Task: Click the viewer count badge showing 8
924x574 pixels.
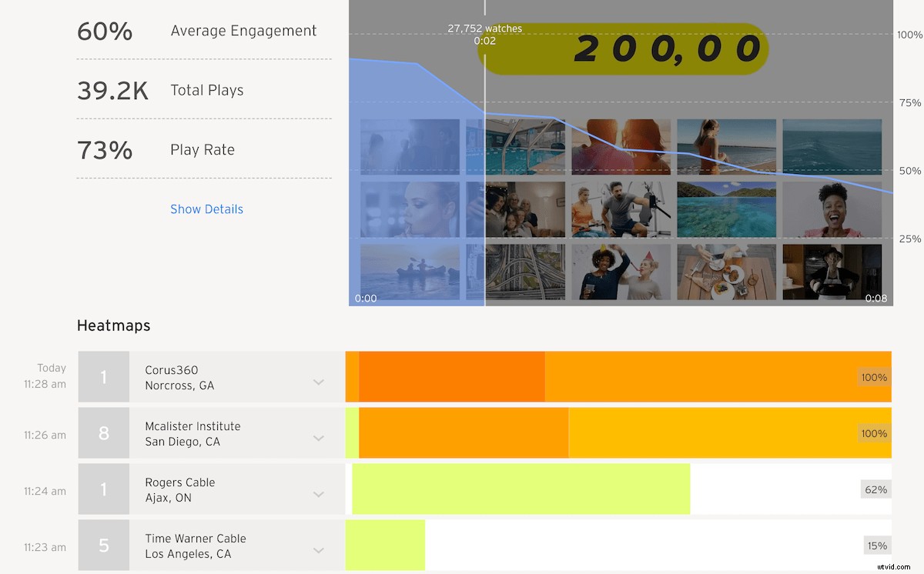Action: tap(103, 433)
